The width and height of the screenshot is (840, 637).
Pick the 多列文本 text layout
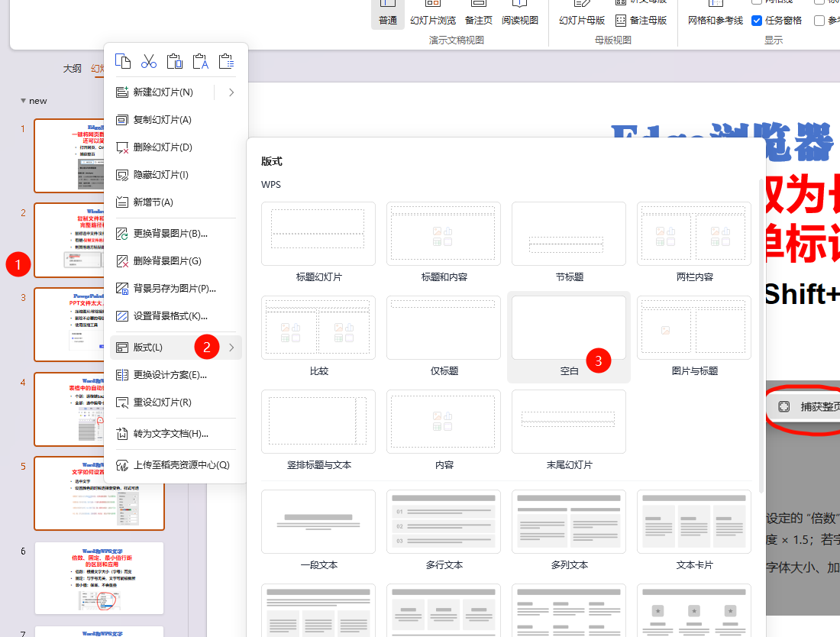point(569,522)
